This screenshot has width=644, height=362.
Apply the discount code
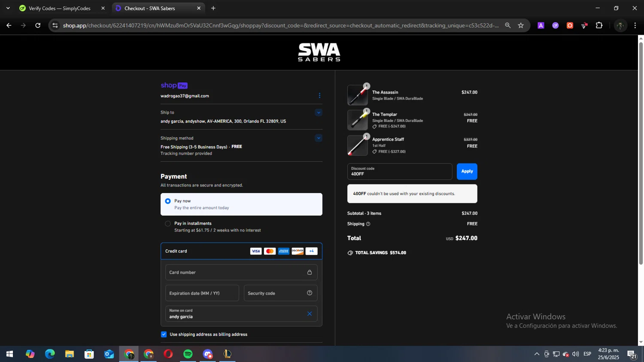tap(467, 172)
